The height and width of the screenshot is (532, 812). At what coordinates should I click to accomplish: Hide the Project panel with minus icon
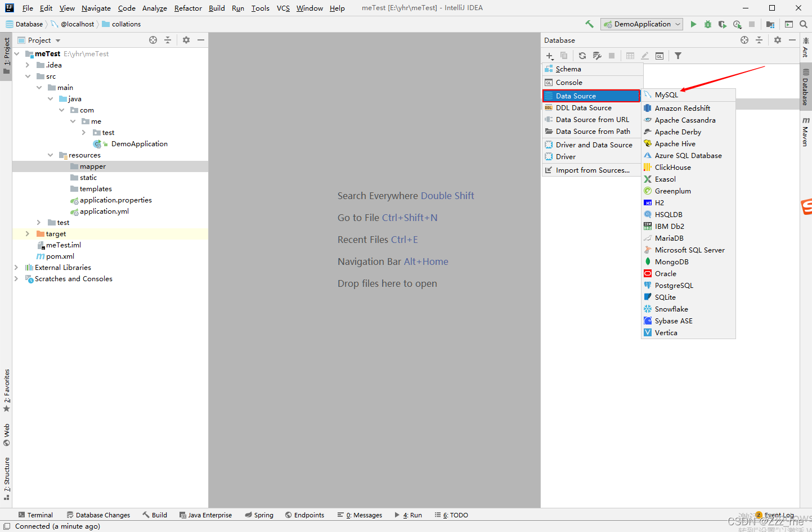pyautogui.click(x=201, y=40)
